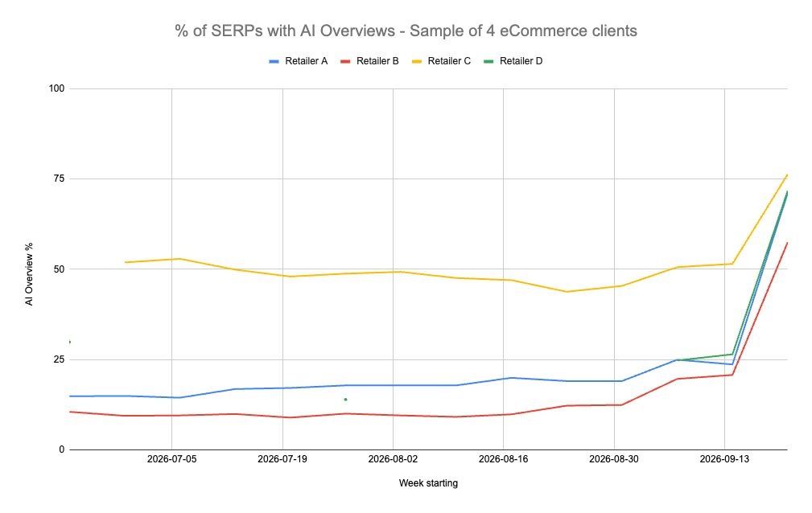812x513 pixels.
Task: Click the y-axis value 100
Action: (56, 88)
